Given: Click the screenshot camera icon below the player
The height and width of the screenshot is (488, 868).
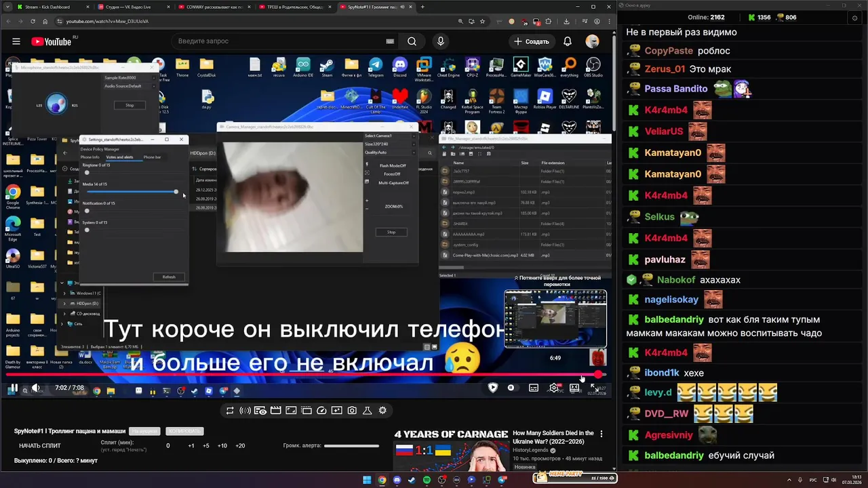Looking at the screenshot, I should (x=352, y=411).
